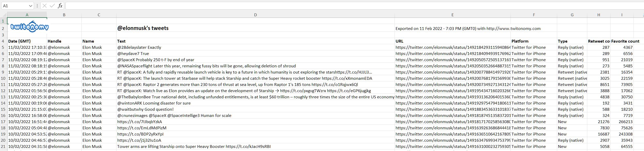Click the "@NASASpaceflight Later this year" tweet cell
Viewport: 644px width, 151px height.
click(255, 66)
